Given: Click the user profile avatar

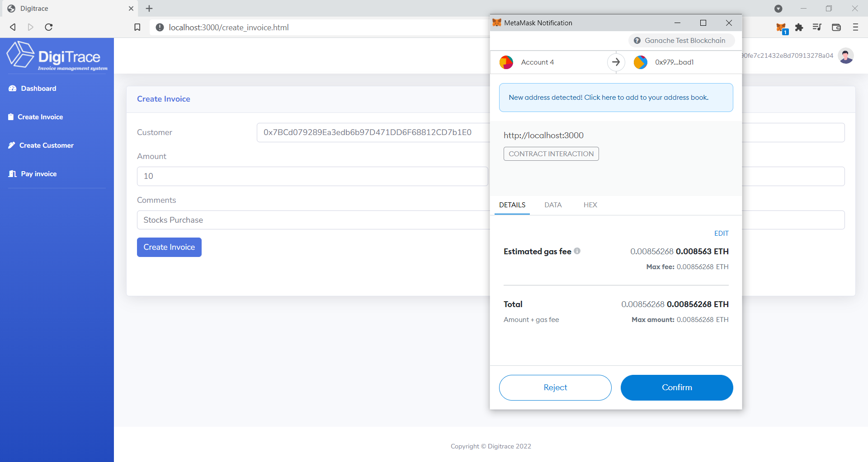Looking at the screenshot, I should (x=846, y=56).
